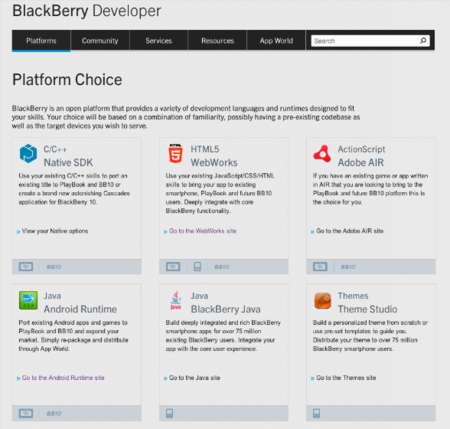Click PlayBook tablet icon in Native SDK card

(x=26, y=267)
